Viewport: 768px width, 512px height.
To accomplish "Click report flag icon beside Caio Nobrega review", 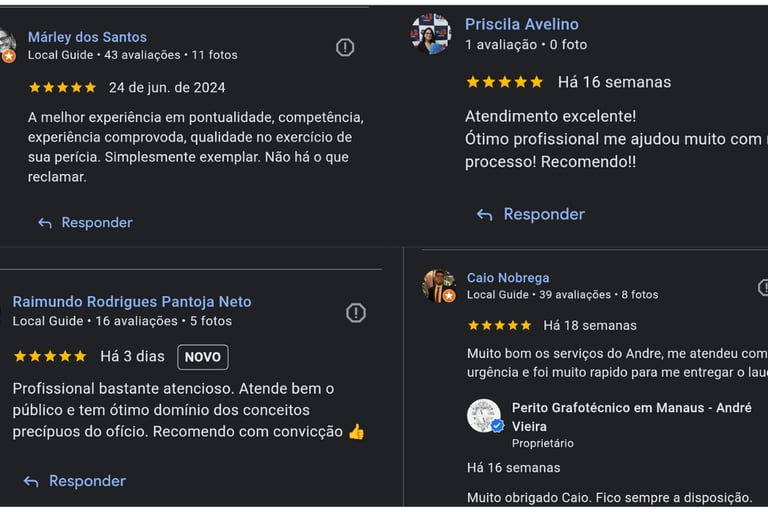I will coord(763,288).
